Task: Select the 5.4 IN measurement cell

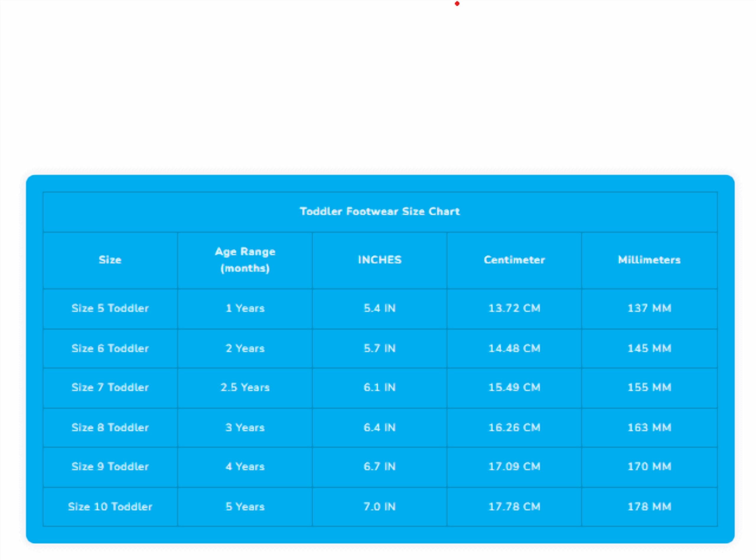Action: coord(379,308)
